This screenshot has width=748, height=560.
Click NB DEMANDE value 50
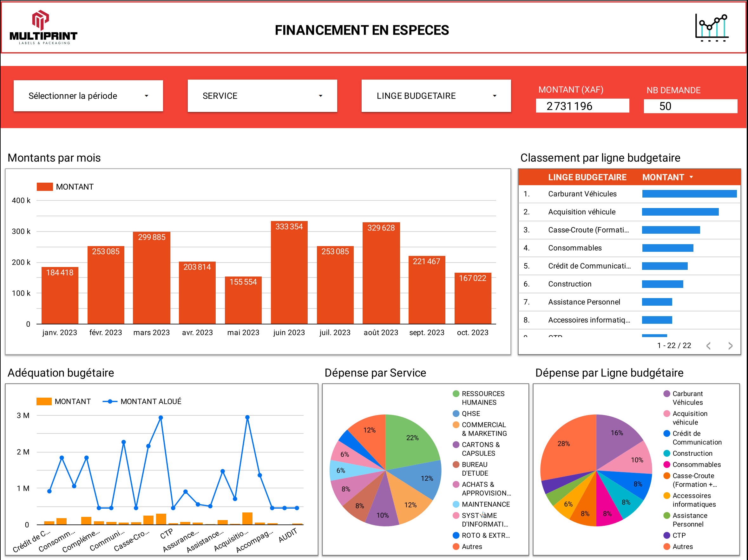[690, 106]
